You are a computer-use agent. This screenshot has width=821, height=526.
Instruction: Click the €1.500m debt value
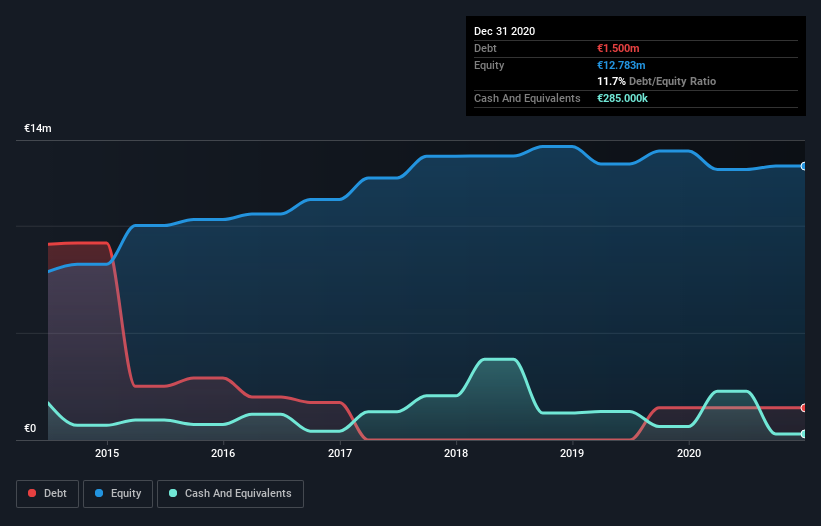click(x=618, y=48)
